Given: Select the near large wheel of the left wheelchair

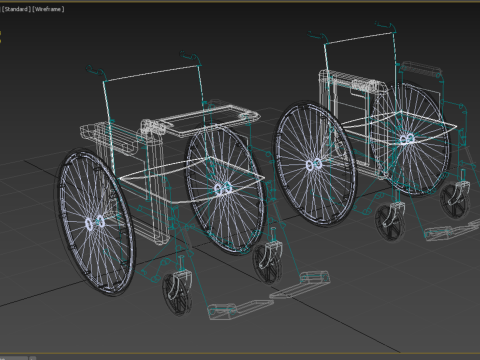Looking at the screenshot, I should click(x=94, y=223).
